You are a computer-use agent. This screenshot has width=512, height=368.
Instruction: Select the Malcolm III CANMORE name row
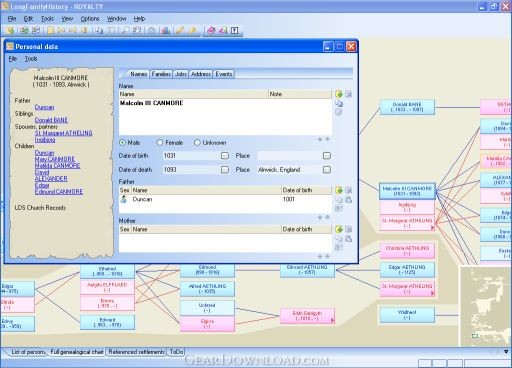point(225,103)
